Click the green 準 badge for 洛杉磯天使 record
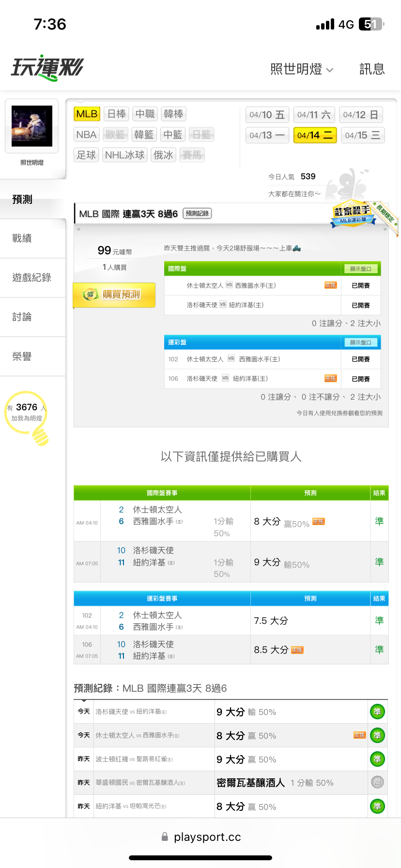The height and width of the screenshot is (868, 401). pos(377,712)
